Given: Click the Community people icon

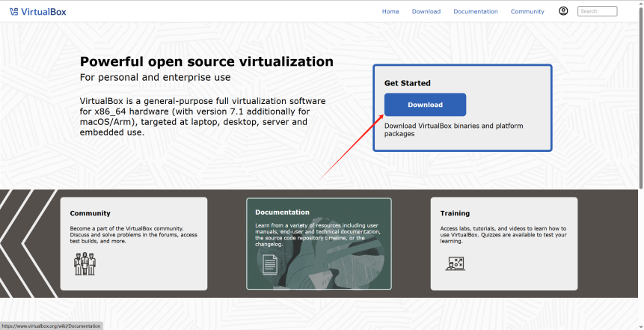Looking at the screenshot, I should (x=85, y=264).
